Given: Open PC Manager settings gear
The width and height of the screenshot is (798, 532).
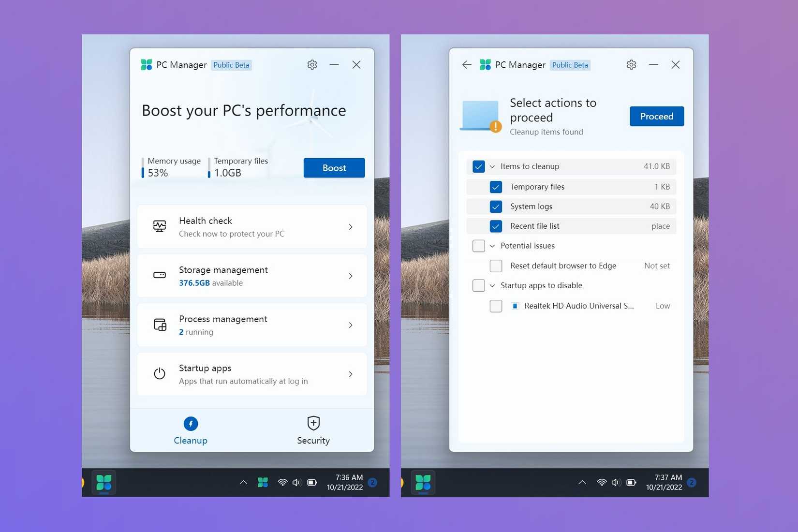Looking at the screenshot, I should pyautogui.click(x=312, y=64).
